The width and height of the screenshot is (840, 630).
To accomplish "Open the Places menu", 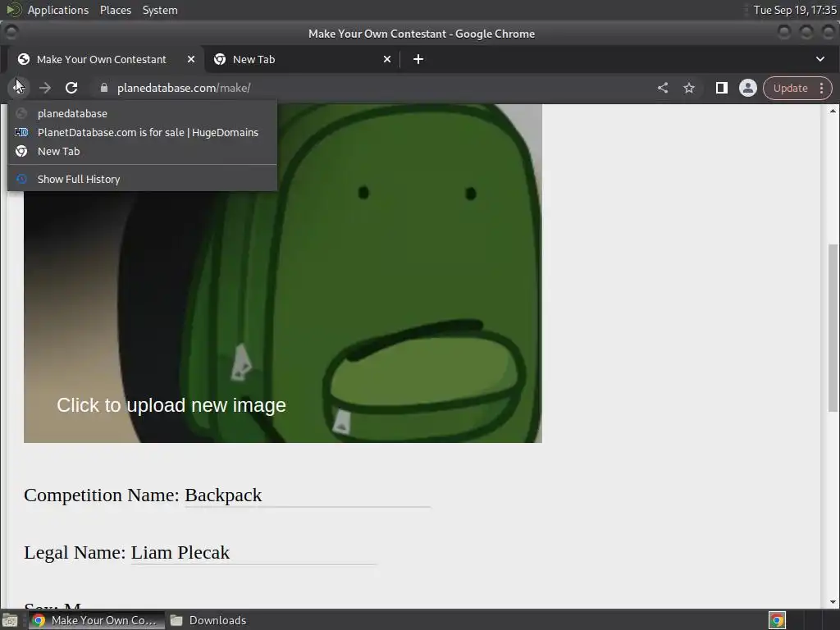I will coord(115,10).
